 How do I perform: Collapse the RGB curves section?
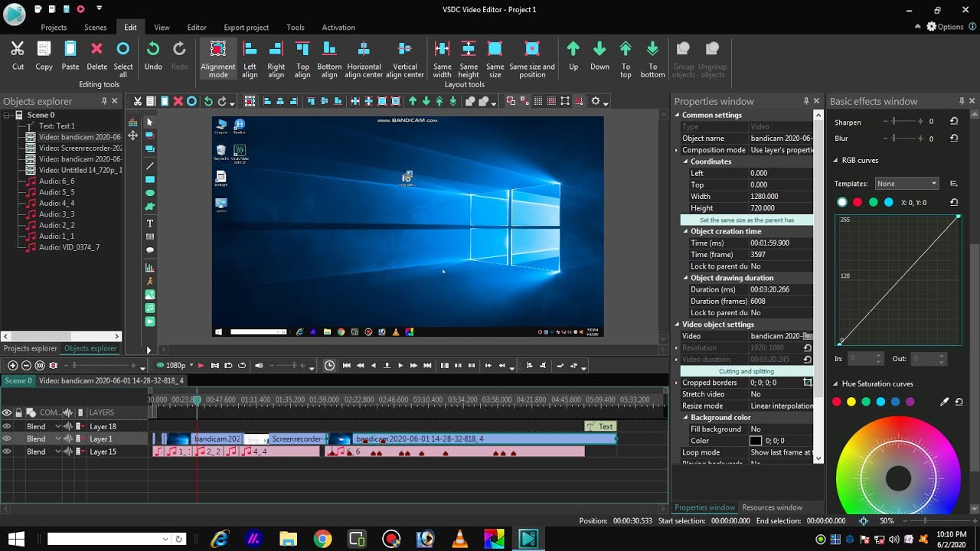(x=836, y=161)
